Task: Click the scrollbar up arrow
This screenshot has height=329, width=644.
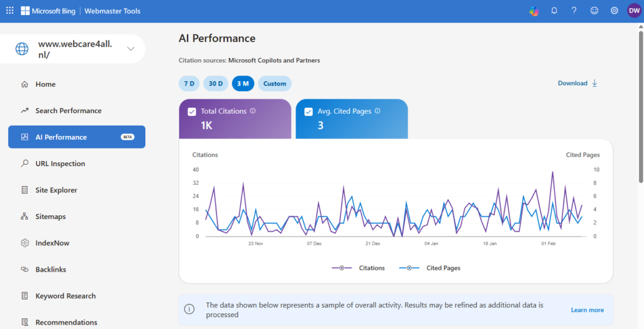Action: (x=641, y=26)
